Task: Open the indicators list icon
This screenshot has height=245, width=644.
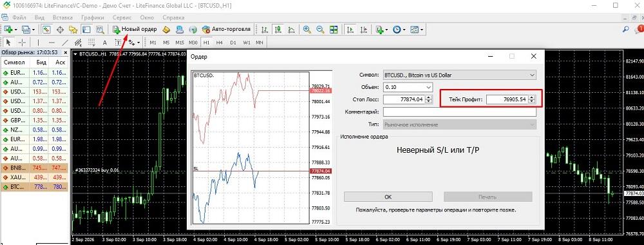Action: (379, 30)
